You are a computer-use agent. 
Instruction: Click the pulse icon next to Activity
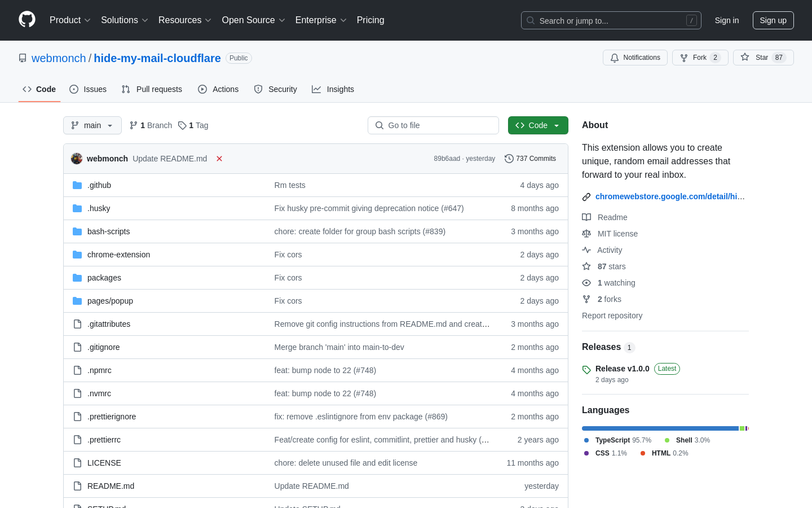point(586,250)
